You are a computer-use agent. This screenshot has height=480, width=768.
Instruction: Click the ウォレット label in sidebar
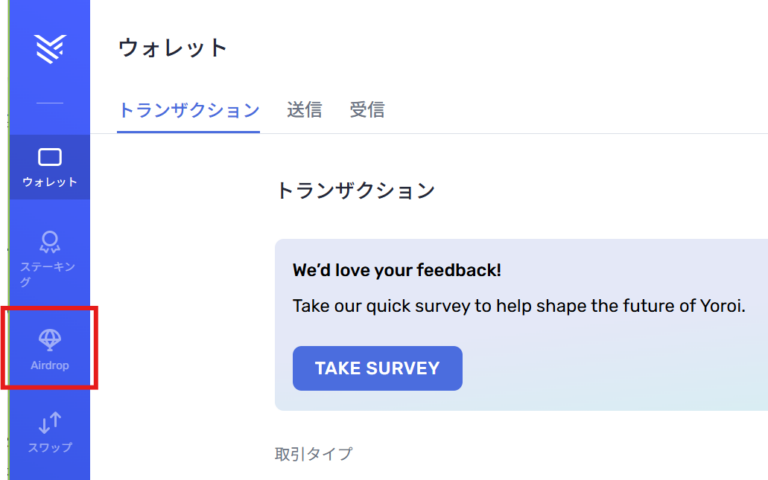tap(49, 183)
